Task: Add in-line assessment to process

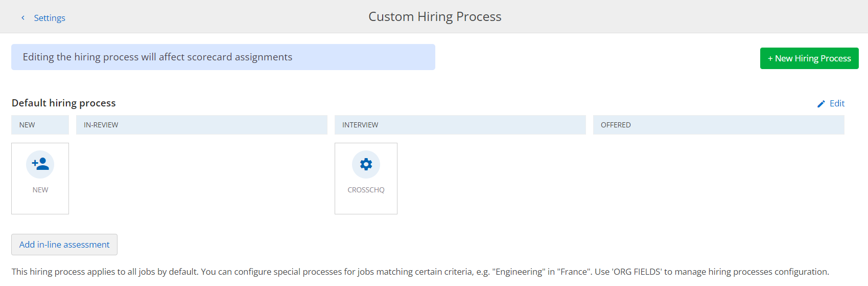Action: (64, 245)
